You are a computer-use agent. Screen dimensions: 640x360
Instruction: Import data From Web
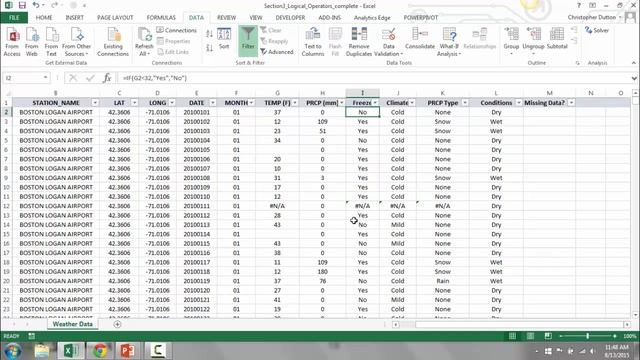(x=32, y=42)
